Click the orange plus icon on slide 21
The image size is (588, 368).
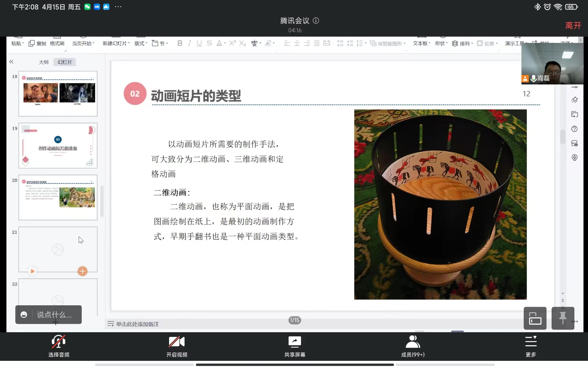click(82, 271)
